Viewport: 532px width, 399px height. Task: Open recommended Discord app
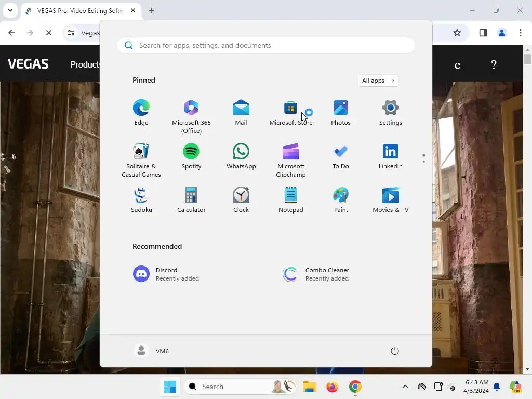(x=166, y=274)
